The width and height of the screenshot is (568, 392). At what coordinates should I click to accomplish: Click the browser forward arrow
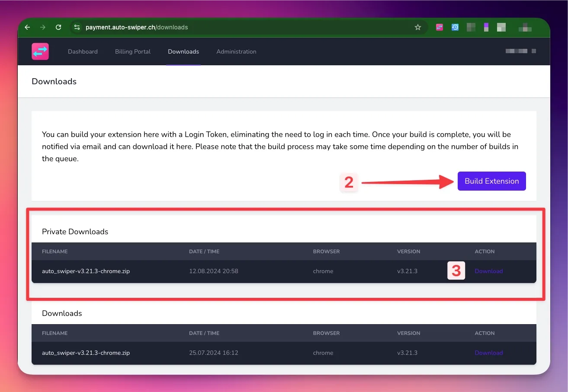point(42,27)
